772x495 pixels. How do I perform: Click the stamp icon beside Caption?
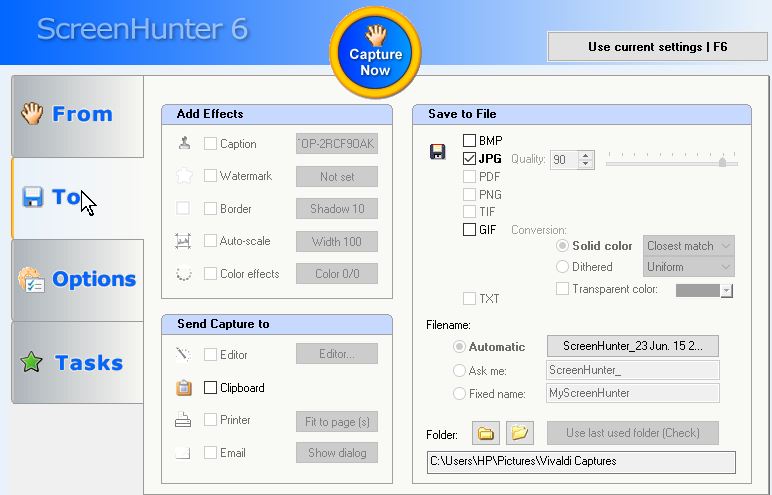tap(184, 143)
